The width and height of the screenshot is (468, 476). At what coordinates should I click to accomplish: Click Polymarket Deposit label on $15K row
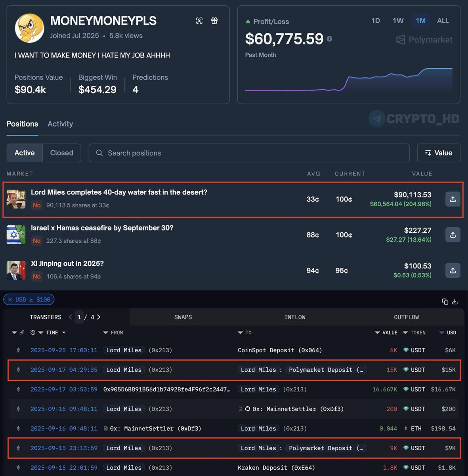[x=326, y=370]
